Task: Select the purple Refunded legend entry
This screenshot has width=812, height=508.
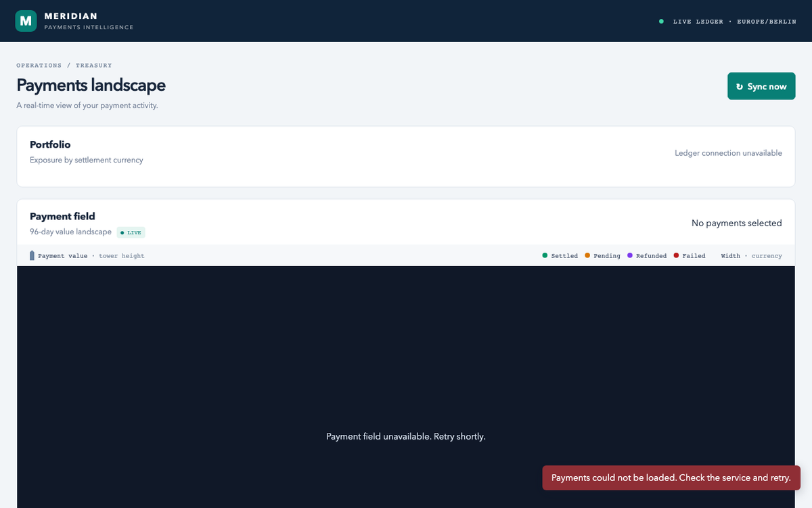Action: [x=647, y=256]
